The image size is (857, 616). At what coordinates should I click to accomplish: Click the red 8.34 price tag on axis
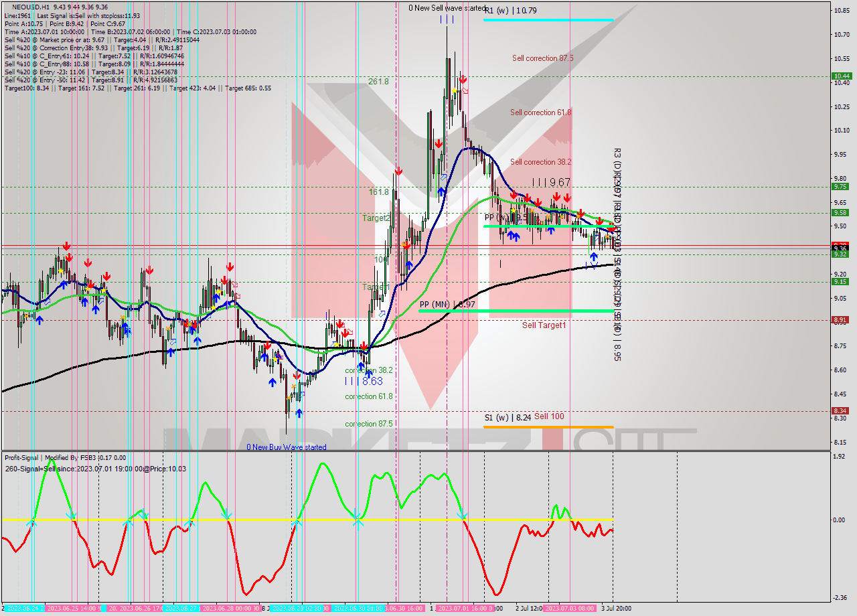click(x=840, y=410)
